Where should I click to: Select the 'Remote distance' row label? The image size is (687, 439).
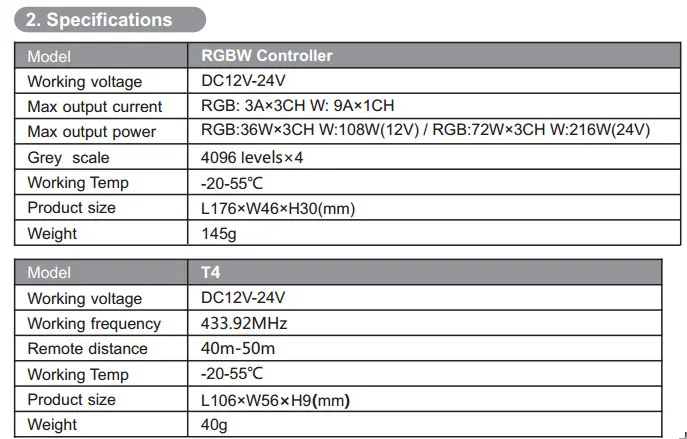[87, 348]
